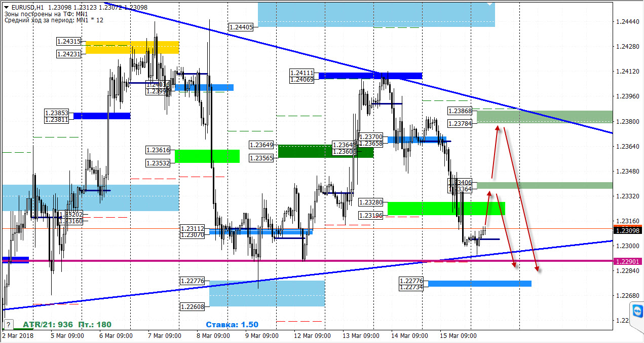Select the 'Средний ход за период: MN1 * 12' label
Screen dimensions: 644x343
click(x=54, y=20)
